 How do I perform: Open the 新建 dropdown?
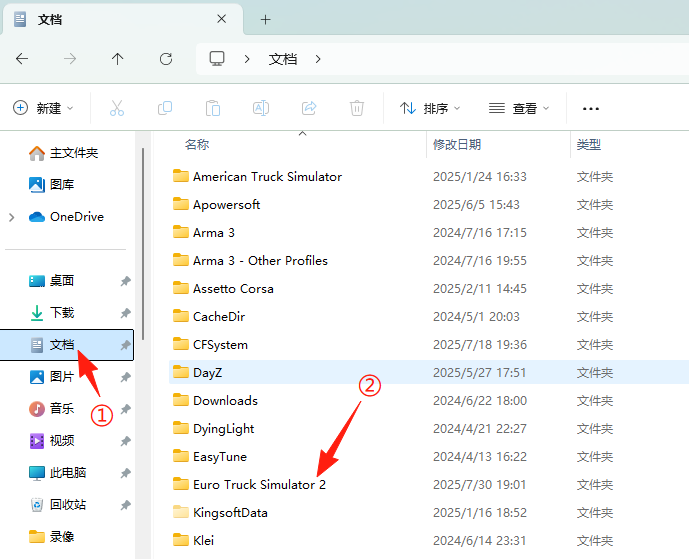point(43,108)
